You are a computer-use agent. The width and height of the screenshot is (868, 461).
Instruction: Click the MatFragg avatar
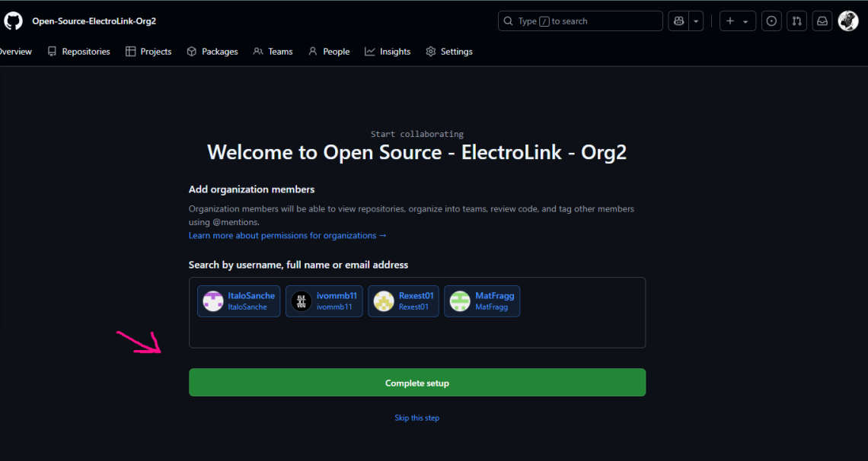(x=460, y=301)
